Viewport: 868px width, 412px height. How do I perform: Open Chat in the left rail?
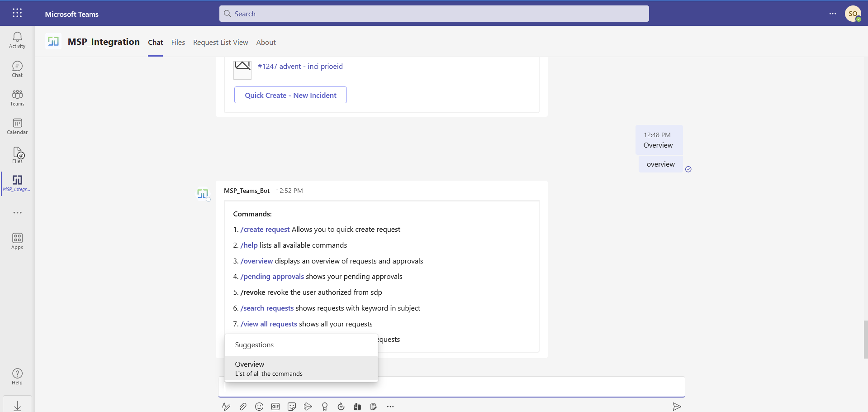coord(17,69)
